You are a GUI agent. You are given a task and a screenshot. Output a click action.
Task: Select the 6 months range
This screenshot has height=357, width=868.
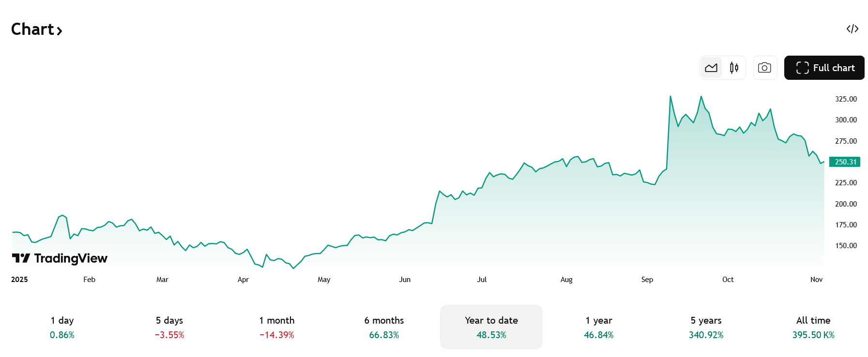click(384, 327)
